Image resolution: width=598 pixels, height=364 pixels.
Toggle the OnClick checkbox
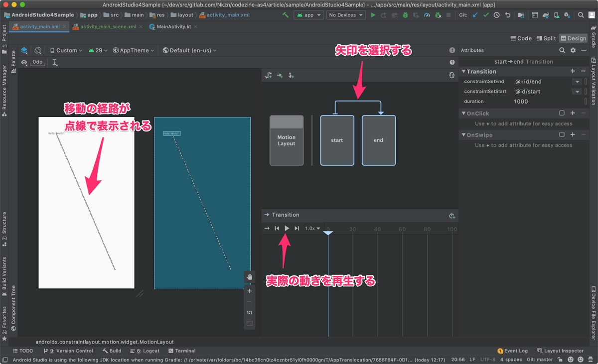(562, 114)
